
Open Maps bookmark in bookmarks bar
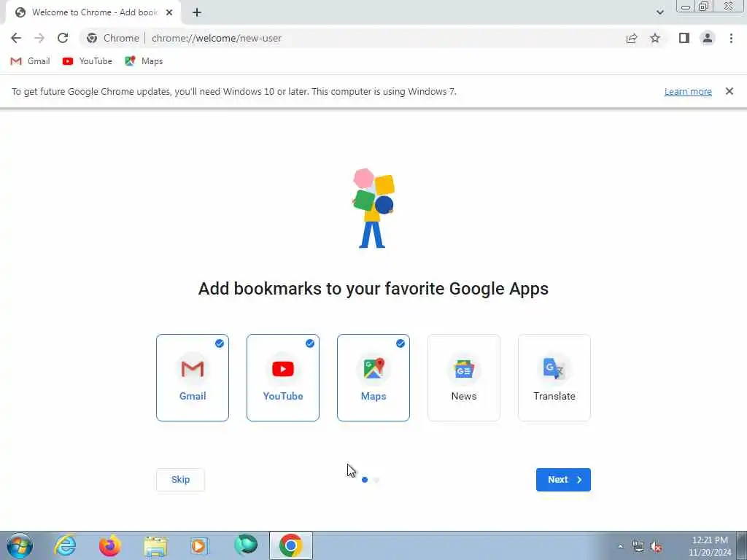click(144, 61)
